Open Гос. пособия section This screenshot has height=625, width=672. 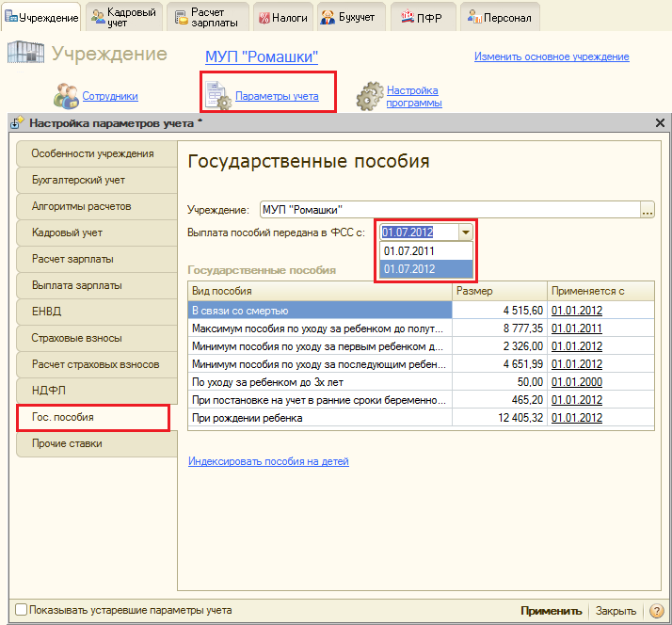93,418
